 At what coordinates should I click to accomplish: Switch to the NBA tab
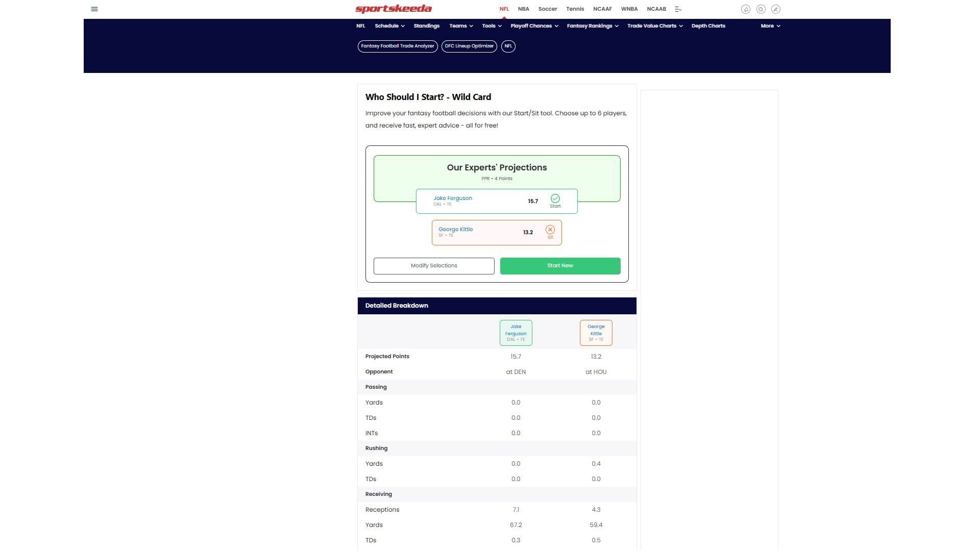[523, 9]
